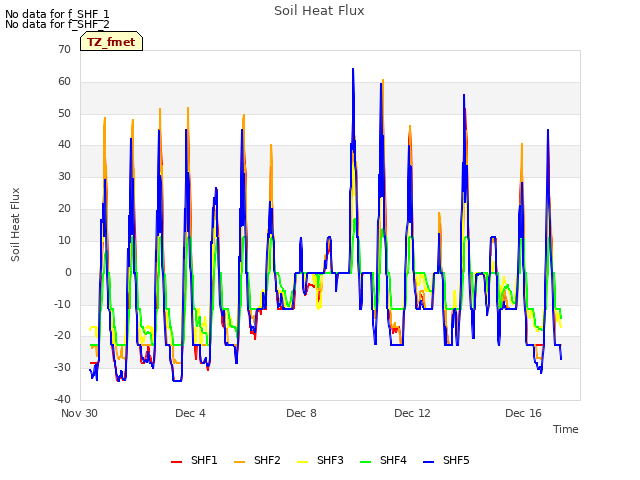Screen dimensions: 640x480
Task: Select the SHF3 legend label
Action: click(x=330, y=460)
